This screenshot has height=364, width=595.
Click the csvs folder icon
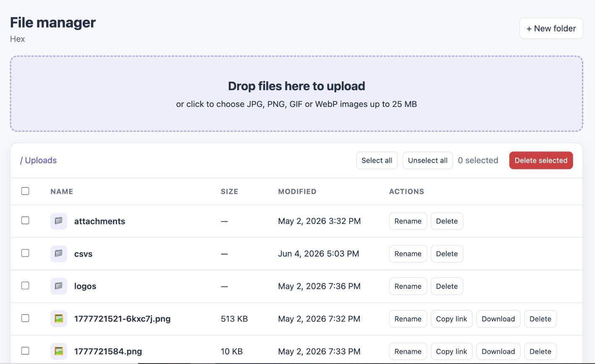[59, 254]
